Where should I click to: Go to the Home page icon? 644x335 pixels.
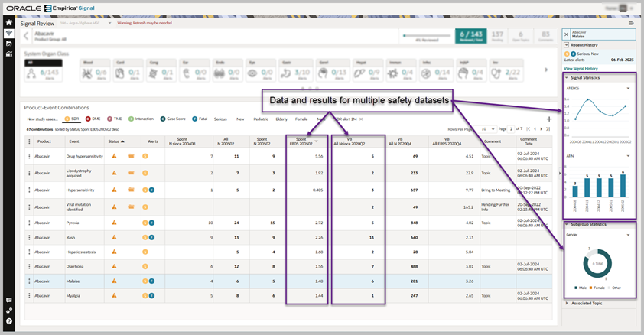tap(9, 23)
